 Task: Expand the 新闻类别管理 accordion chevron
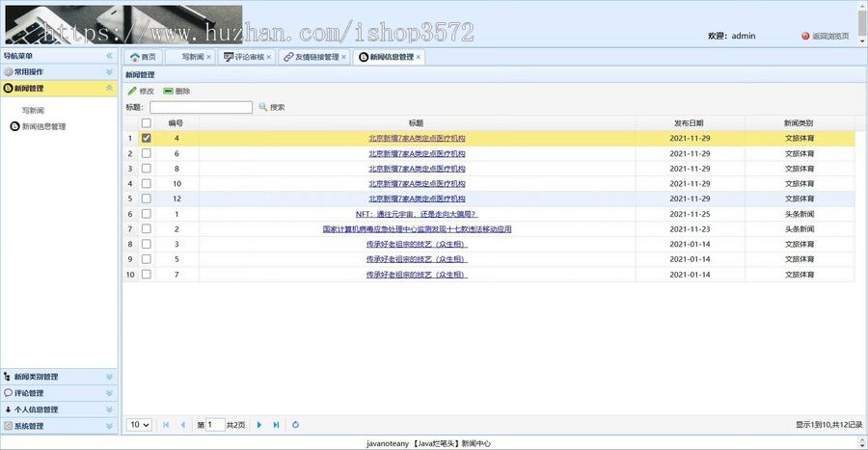tap(109, 377)
